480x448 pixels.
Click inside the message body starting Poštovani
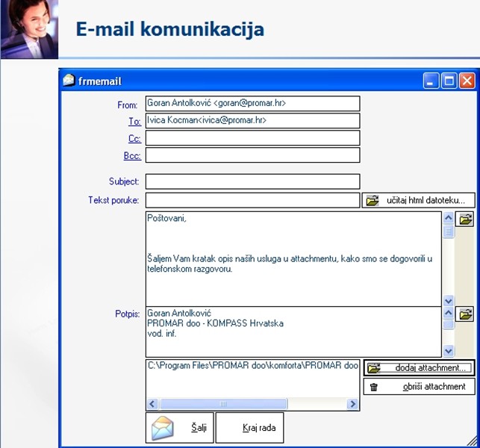[293, 259]
